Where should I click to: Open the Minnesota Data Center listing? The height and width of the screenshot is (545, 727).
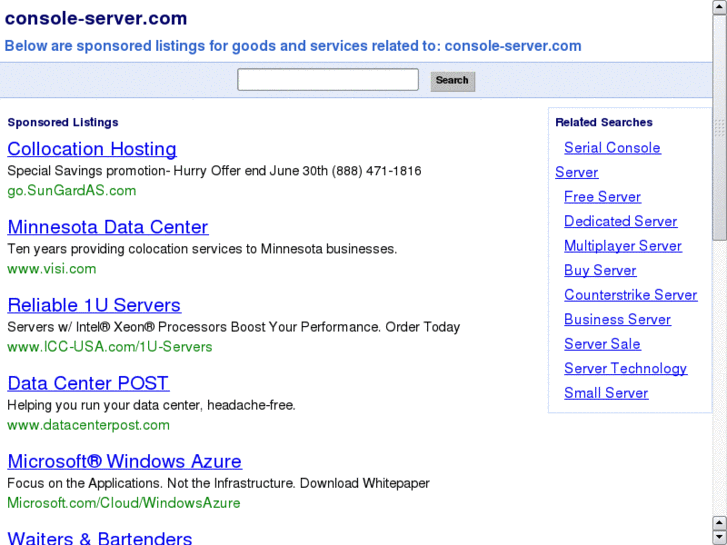[108, 227]
